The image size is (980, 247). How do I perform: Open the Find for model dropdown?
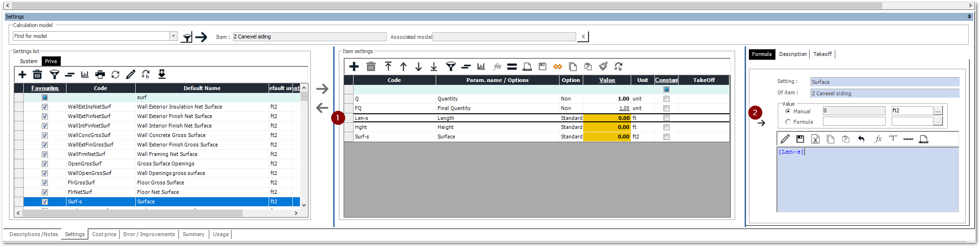pos(173,36)
